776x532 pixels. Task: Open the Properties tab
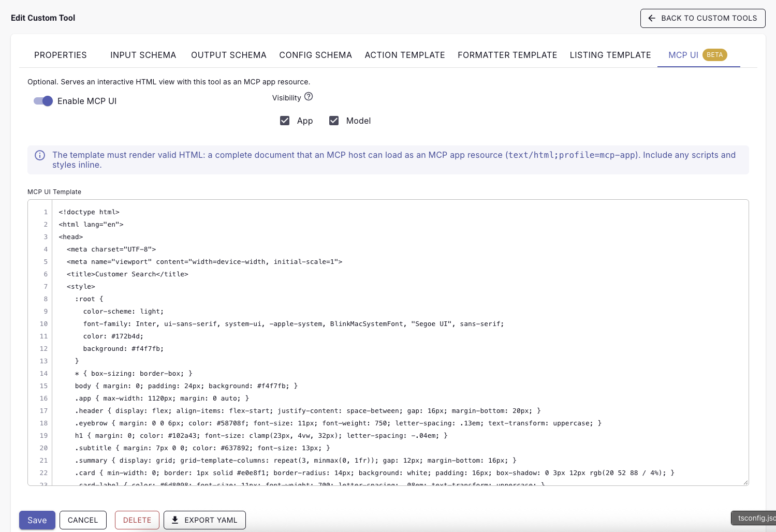click(61, 55)
